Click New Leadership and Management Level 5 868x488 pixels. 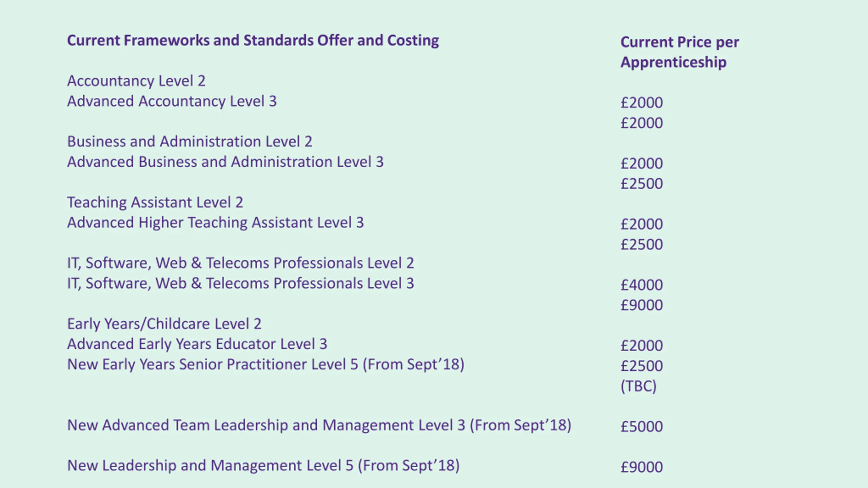[263, 466]
